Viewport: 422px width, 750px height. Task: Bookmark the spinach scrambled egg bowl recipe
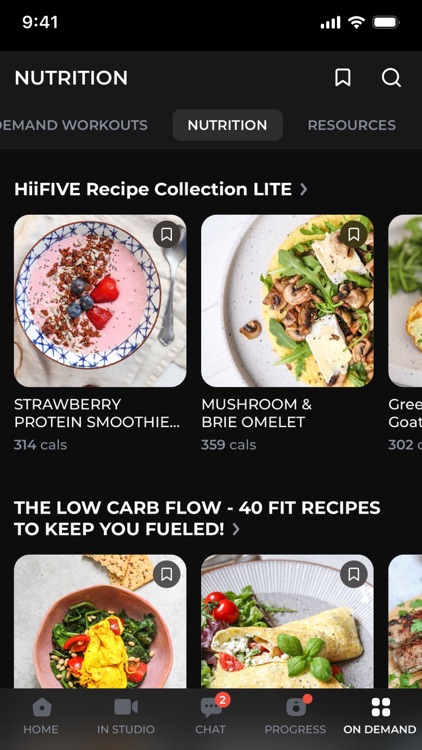167,574
